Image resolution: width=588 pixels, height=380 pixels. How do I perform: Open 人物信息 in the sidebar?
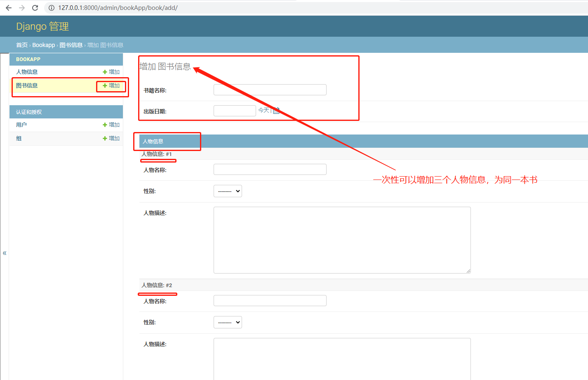tap(27, 72)
